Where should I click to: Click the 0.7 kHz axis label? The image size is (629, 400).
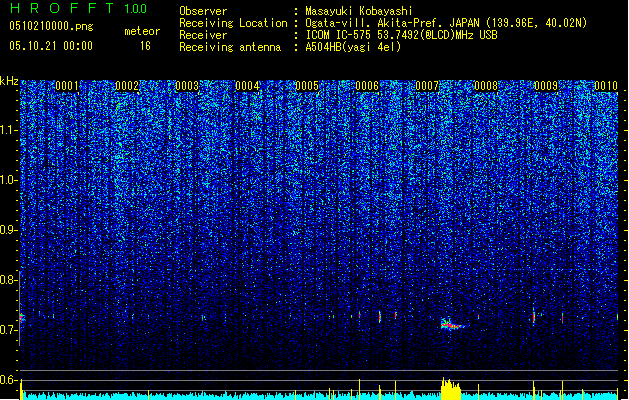pyautogui.click(x=8, y=330)
